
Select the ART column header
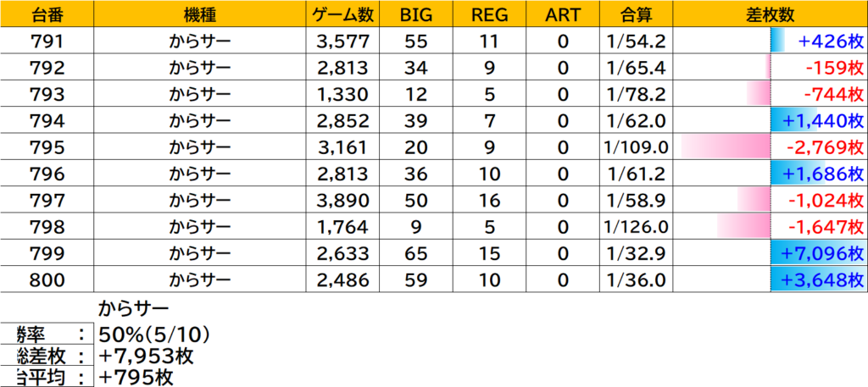pyautogui.click(x=562, y=14)
